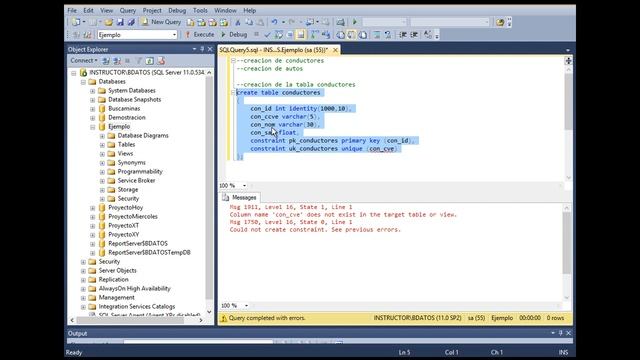Select the Views folder
The width and height of the screenshot is (640, 360).
coord(125,153)
